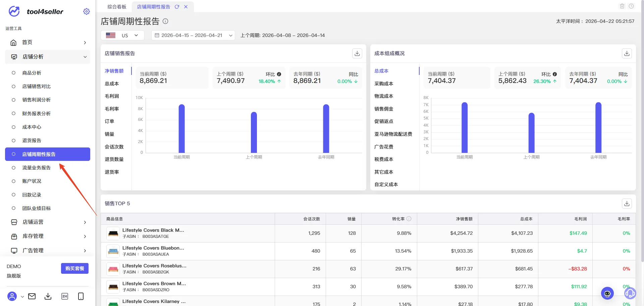Viewport: 644px width, 306px height.
Task: Click the 店铺运营 store icon
Action: (14, 222)
